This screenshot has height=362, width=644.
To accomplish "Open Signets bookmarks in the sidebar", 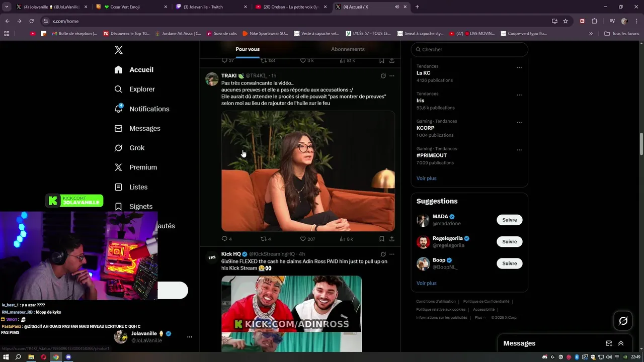I will pos(133,207).
